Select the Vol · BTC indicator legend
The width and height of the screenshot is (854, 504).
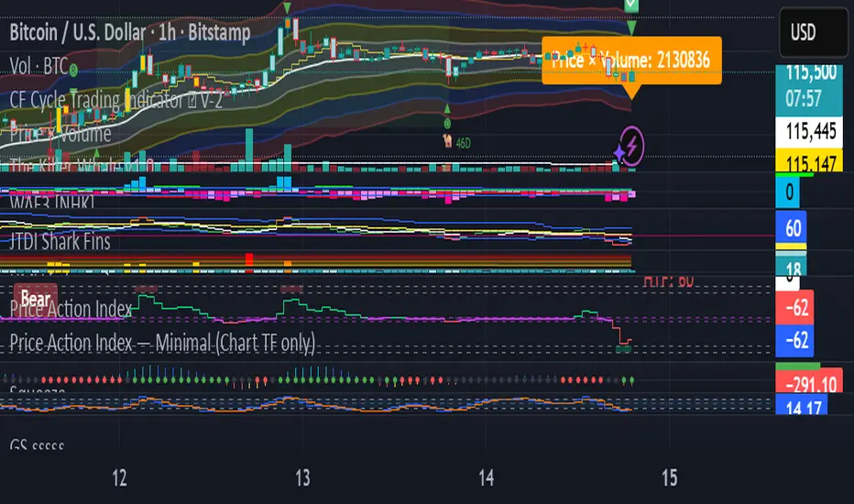tap(38, 67)
